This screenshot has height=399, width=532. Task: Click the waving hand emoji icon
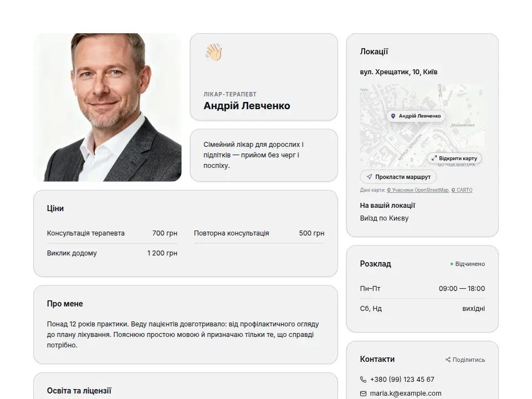pyautogui.click(x=213, y=52)
